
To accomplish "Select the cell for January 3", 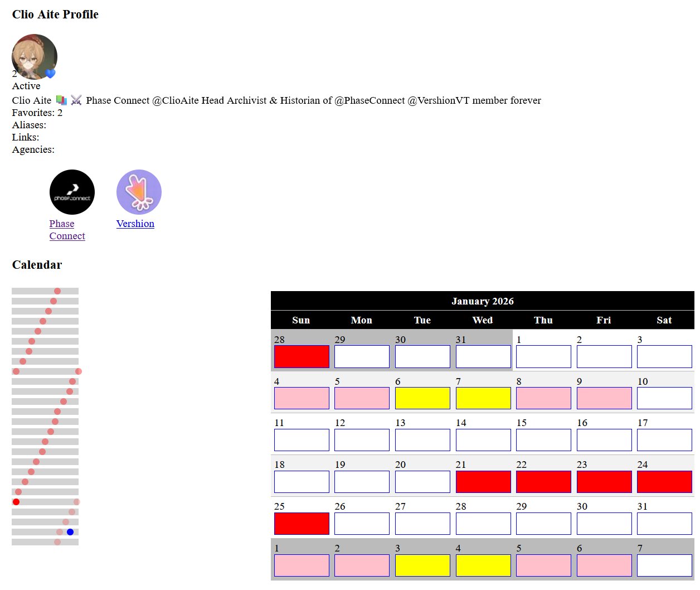I will tap(664, 356).
